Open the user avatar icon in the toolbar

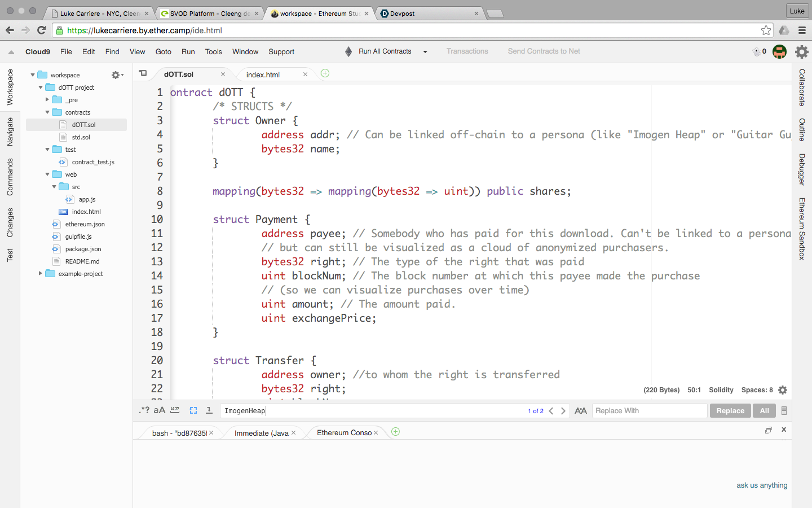tap(779, 52)
